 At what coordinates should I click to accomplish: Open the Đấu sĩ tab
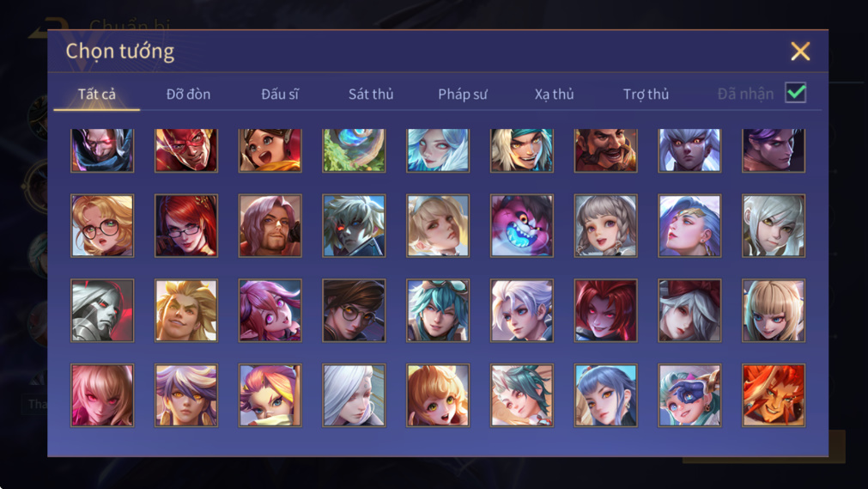tap(280, 95)
